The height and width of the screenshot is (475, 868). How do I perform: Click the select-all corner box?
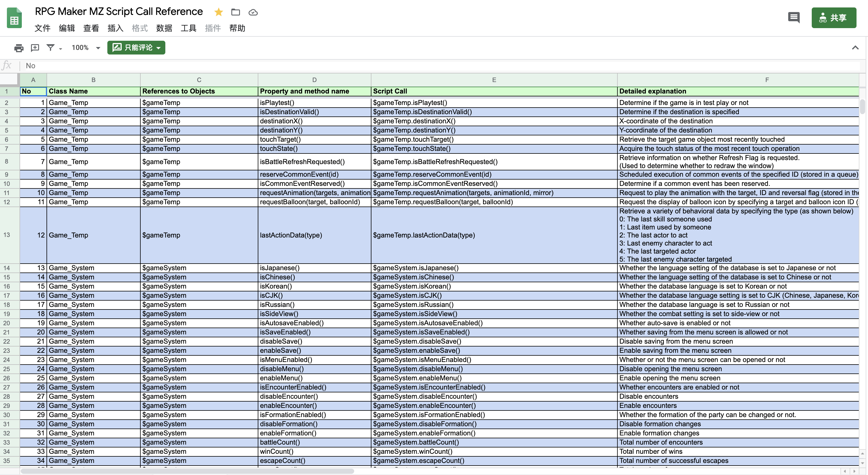[9, 80]
